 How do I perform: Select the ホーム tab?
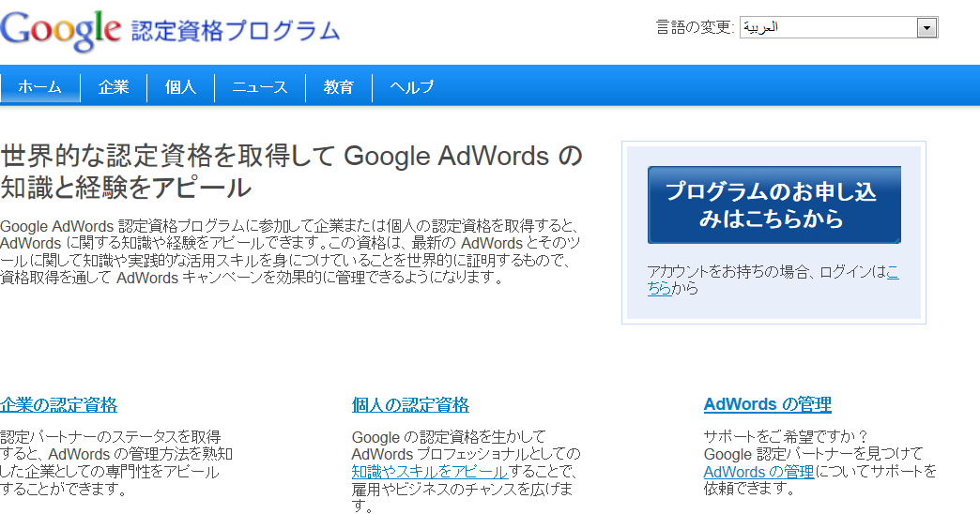[40, 87]
